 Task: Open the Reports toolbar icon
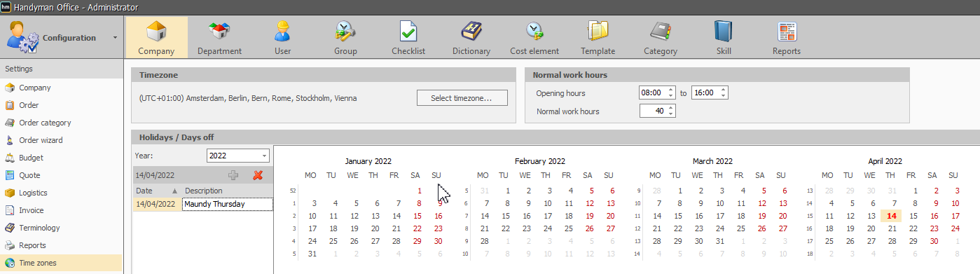787,37
